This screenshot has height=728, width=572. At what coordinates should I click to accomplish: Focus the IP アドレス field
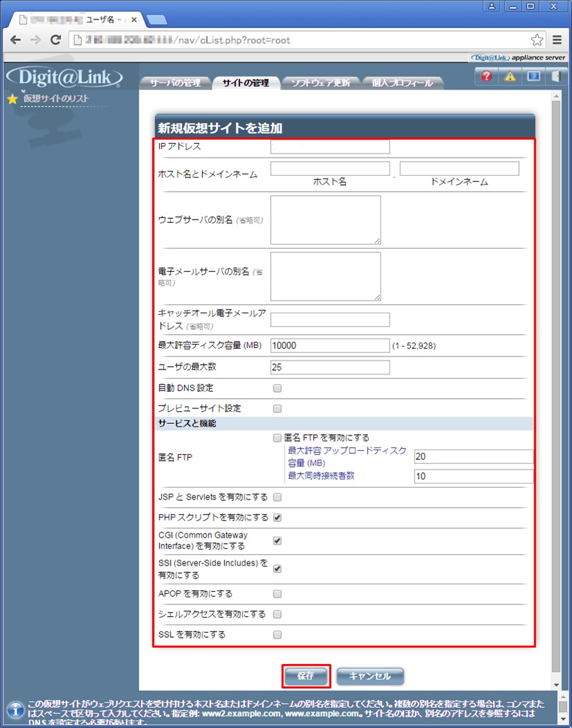330,147
